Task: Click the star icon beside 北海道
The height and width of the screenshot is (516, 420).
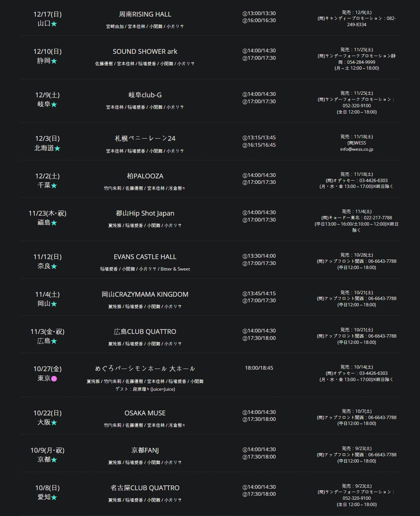Action: pos(57,149)
